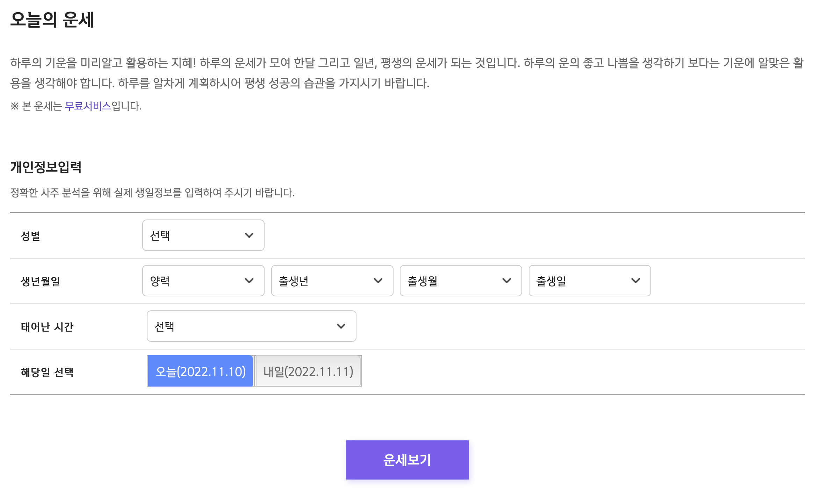Select 오늘(2022.11.10) date option
This screenshot has height=504, width=822.
pyautogui.click(x=200, y=372)
